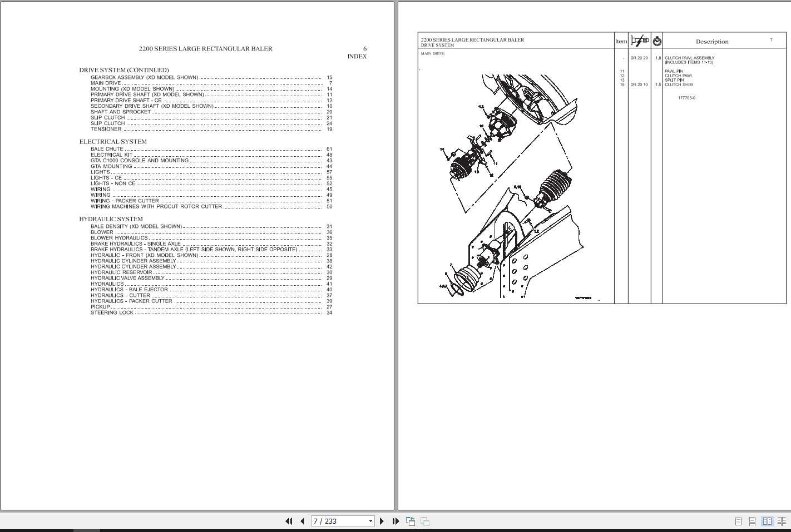Click GTA C1000 CONSOLE AND MOUNTING entry
Screen dimensions: 791x532
211,160
